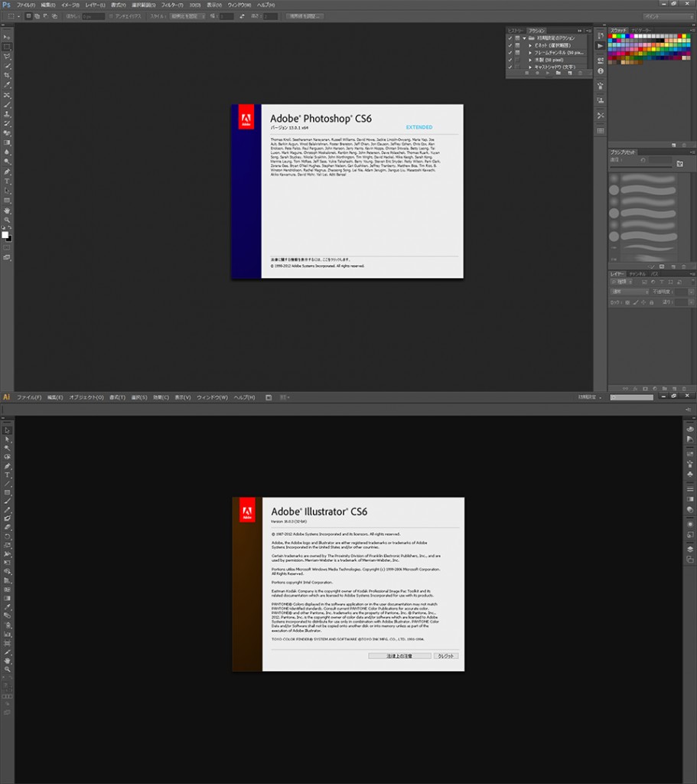697x784 pixels.
Task: Click the クレジット button in Illustrator dialog
Action: [446, 656]
